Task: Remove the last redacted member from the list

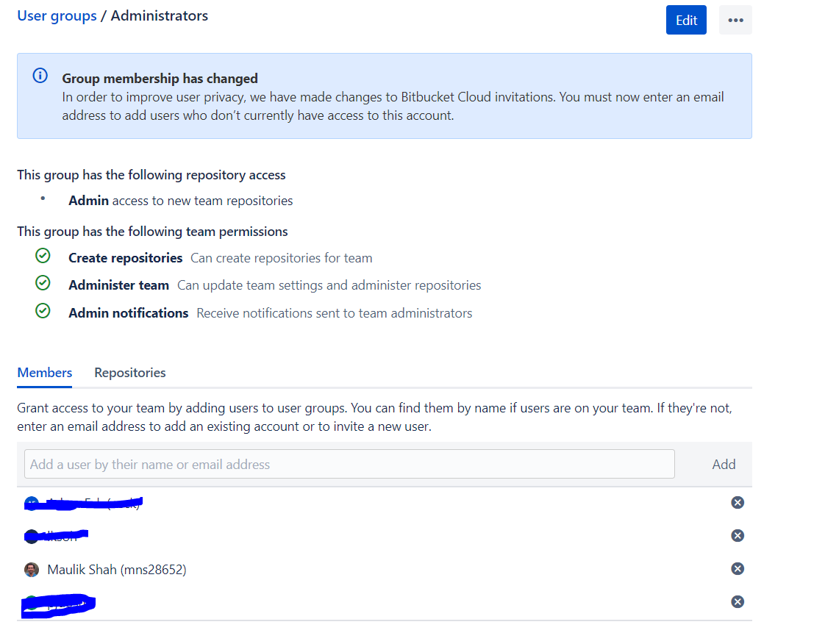Action: coord(738,601)
